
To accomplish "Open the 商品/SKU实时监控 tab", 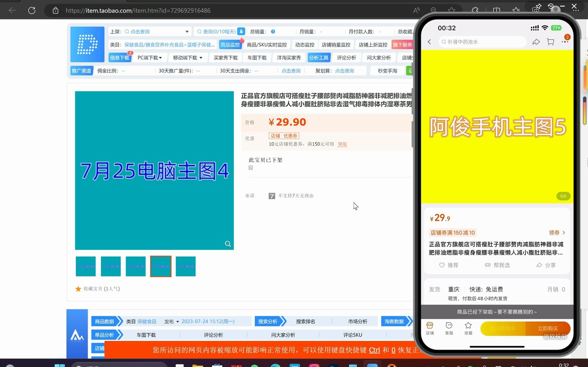I will (267, 45).
